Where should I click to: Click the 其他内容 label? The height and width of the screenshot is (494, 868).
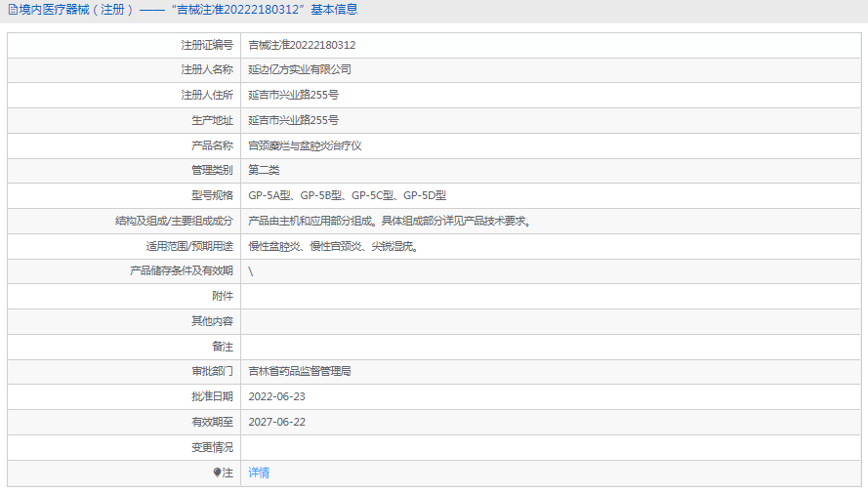coord(213,321)
